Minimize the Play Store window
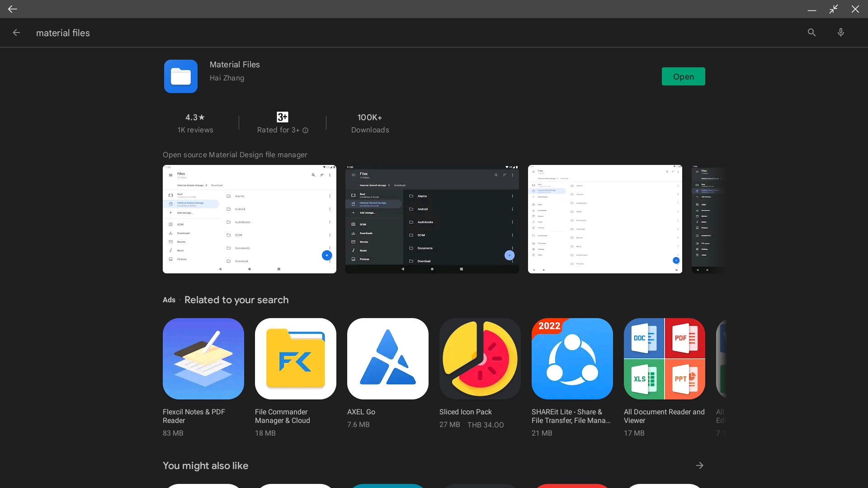The height and width of the screenshot is (488, 868). coord(812,9)
